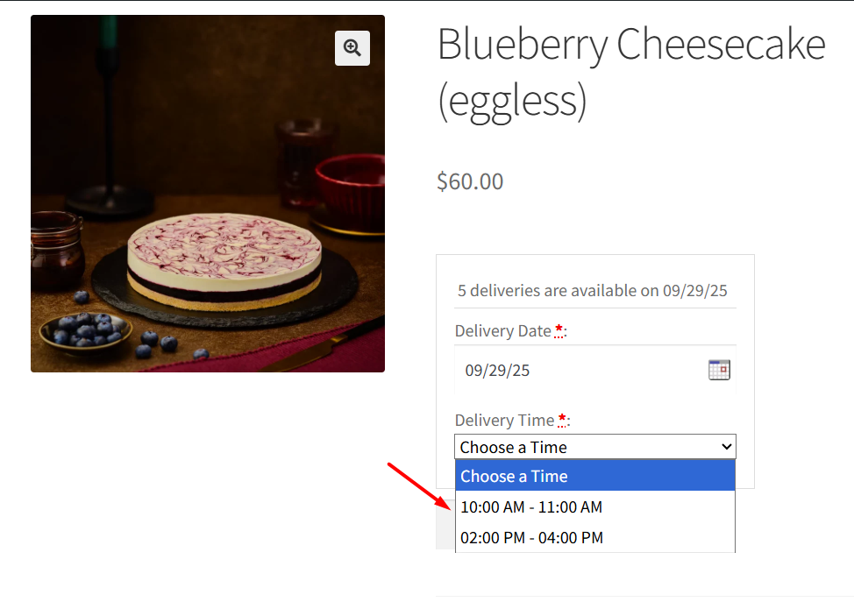
Task: Click the cheesecake in the product photo
Action: click(x=223, y=258)
